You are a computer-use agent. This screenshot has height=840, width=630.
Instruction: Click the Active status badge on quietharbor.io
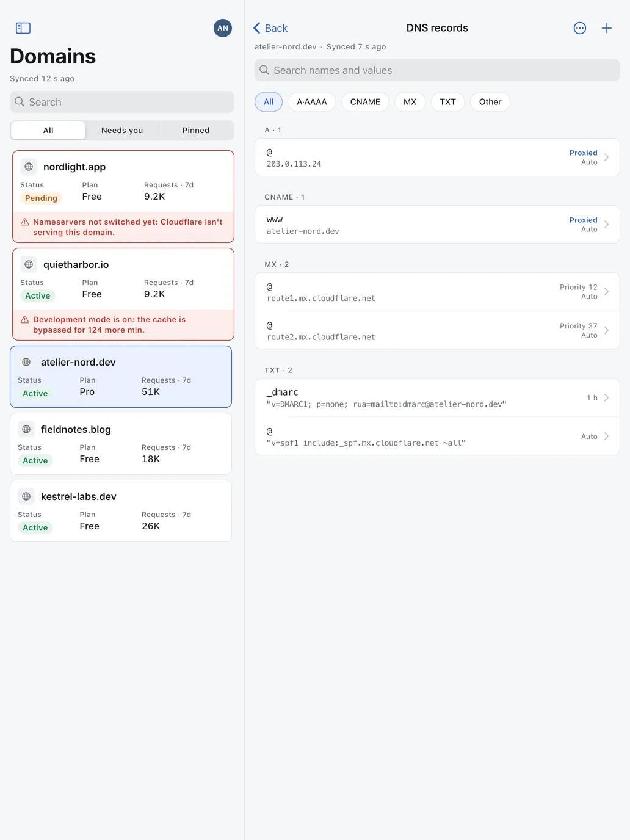(x=38, y=296)
